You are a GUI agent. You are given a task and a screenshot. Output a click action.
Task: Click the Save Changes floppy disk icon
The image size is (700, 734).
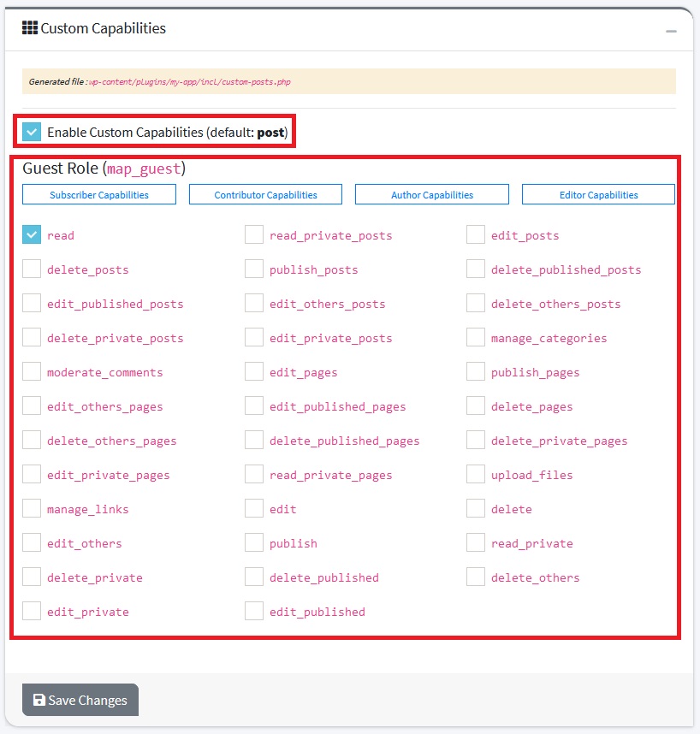click(39, 701)
